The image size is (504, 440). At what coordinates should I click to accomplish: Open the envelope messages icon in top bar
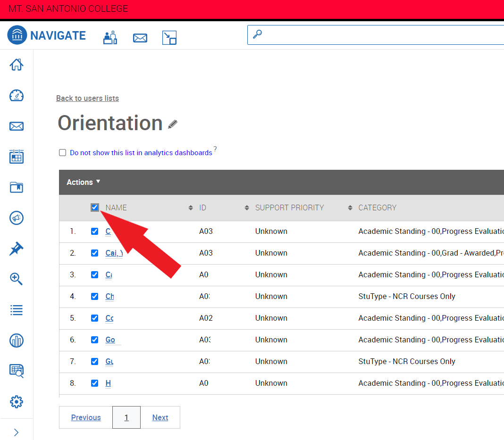pos(140,38)
